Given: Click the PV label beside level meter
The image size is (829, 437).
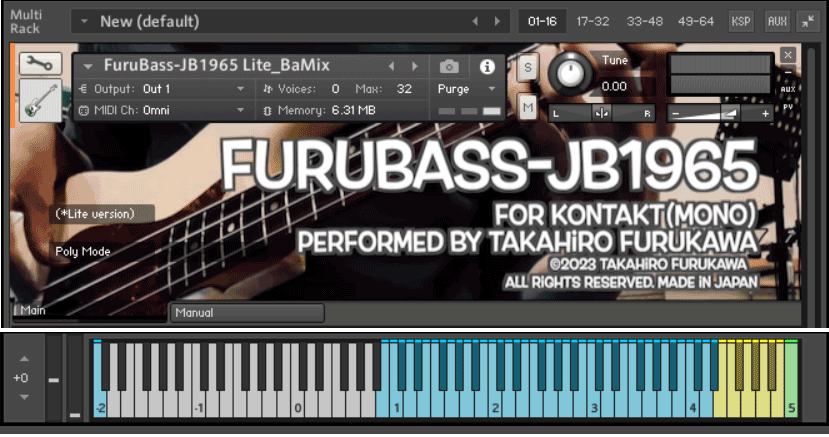Looking at the screenshot, I should pyautogui.click(x=788, y=107).
